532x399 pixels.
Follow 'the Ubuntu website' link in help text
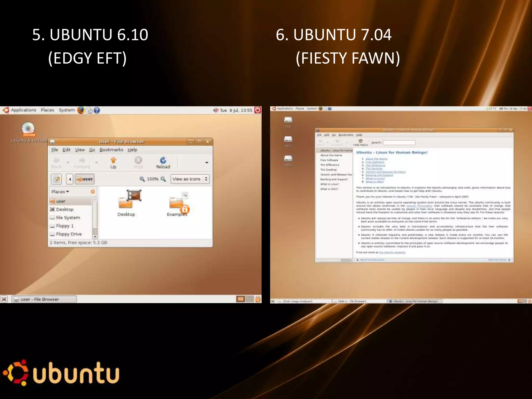pos(392,252)
